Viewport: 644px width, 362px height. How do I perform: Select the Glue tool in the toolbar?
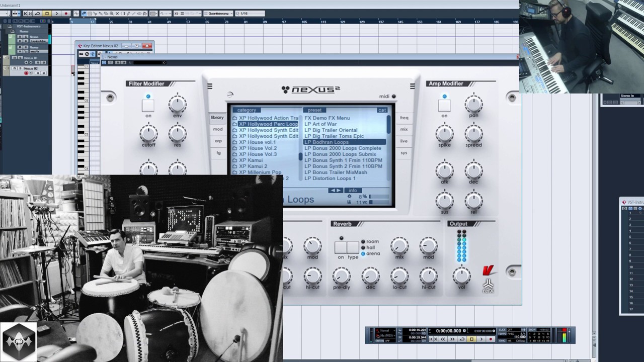(x=101, y=14)
